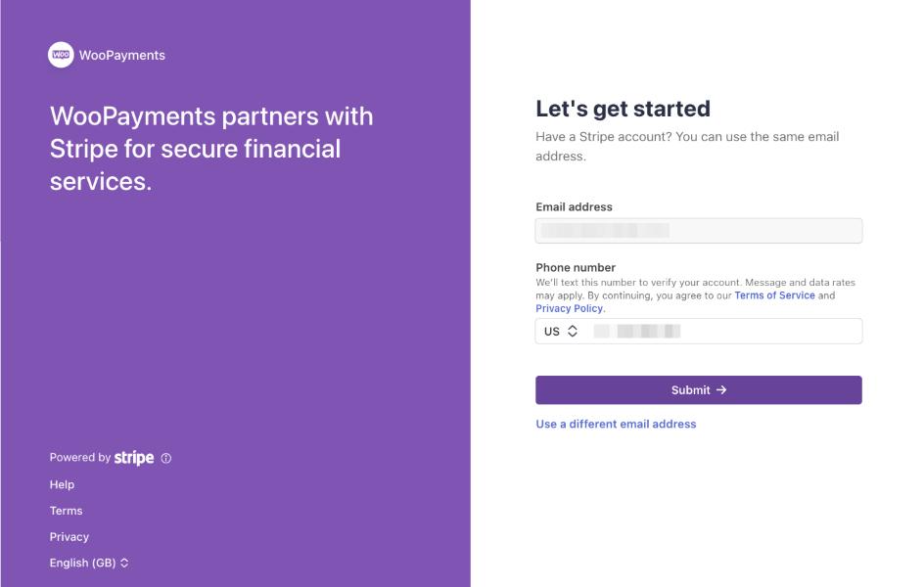Image resolution: width=924 pixels, height=587 pixels.
Task: Click the Powered by text
Action: [79, 458]
